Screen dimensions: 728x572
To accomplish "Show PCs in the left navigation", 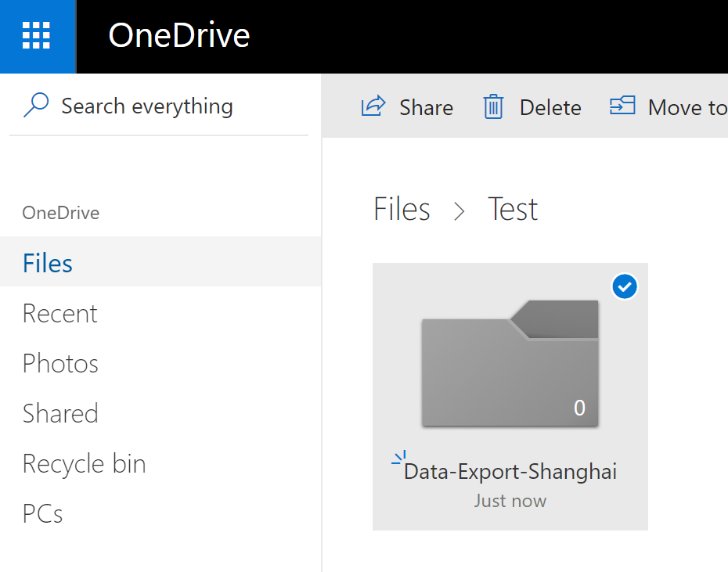I will pyautogui.click(x=42, y=514).
